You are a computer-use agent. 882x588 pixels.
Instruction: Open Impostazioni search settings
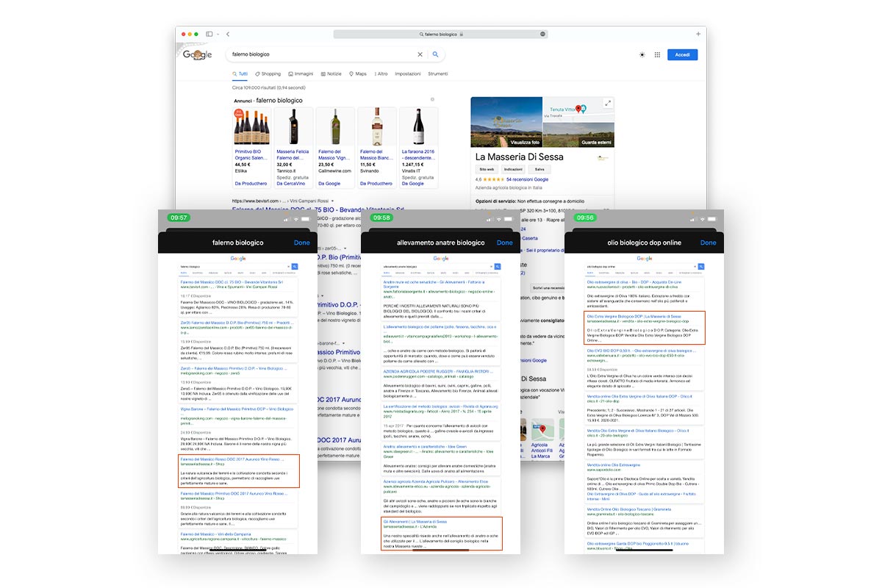pyautogui.click(x=408, y=73)
